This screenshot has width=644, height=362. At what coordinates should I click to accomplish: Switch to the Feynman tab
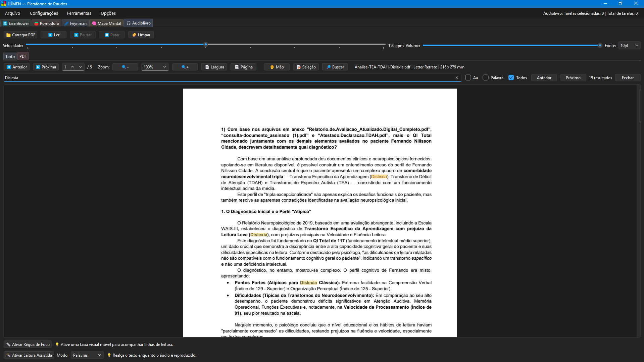[x=76, y=23]
